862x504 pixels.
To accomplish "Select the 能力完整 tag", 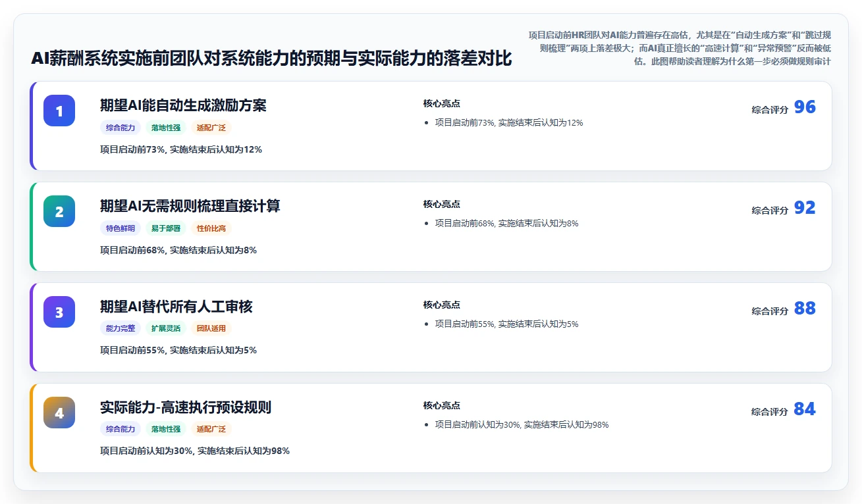I will (x=121, y=328).
